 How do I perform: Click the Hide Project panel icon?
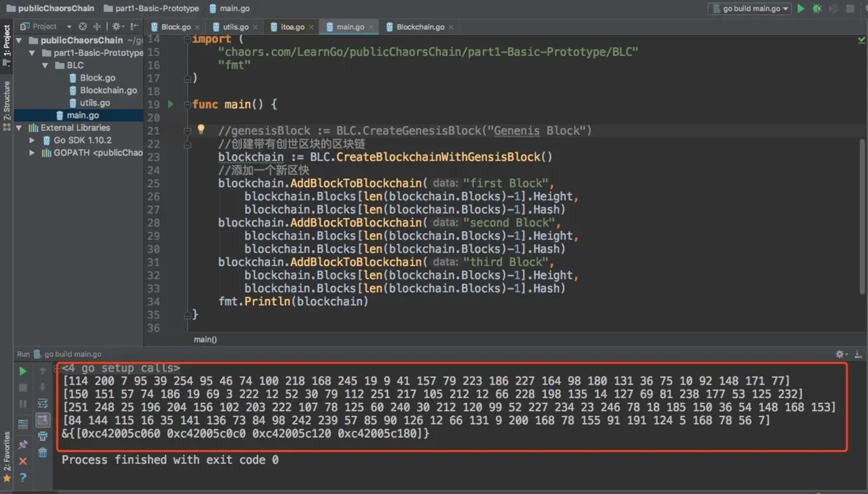pos(134,27)
